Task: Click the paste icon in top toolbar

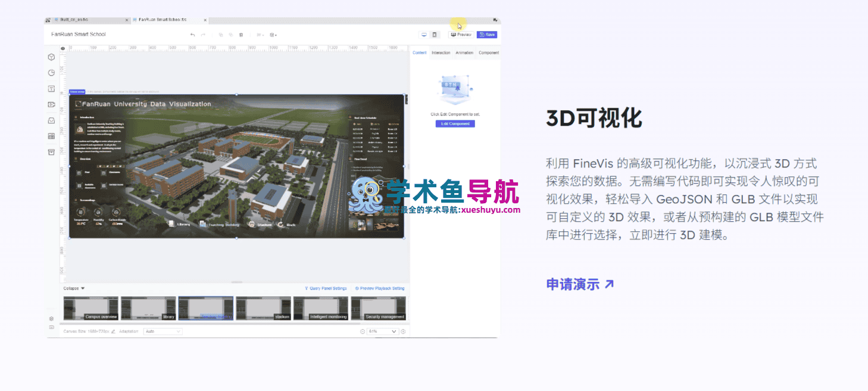Action: pyautogui.click(x=230, y=35)
